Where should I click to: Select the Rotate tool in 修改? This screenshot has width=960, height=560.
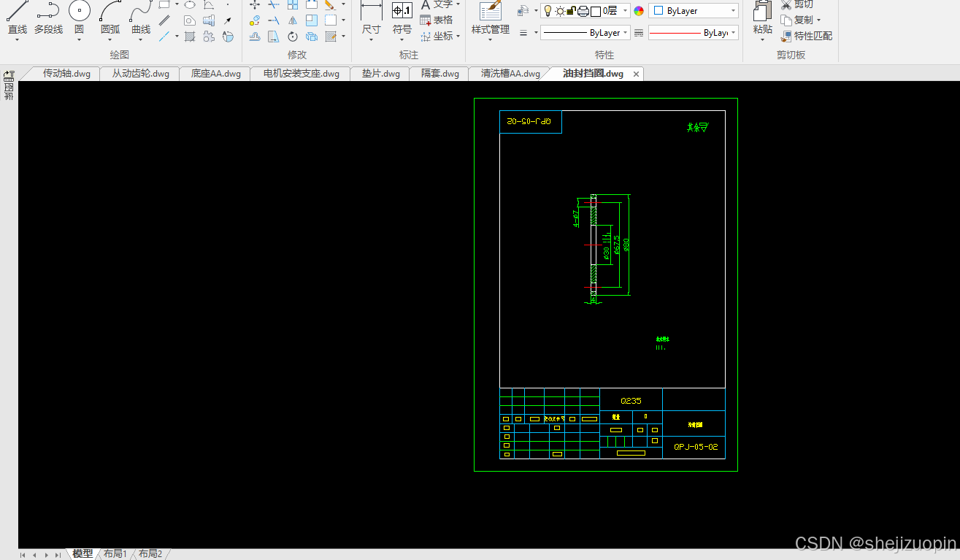coord(293,36)
